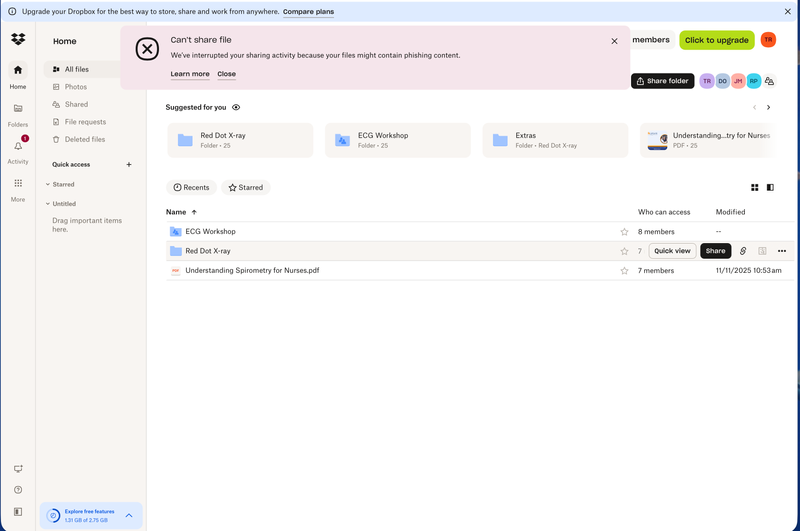Collapse the Untitled section

(x=48, y=204)
